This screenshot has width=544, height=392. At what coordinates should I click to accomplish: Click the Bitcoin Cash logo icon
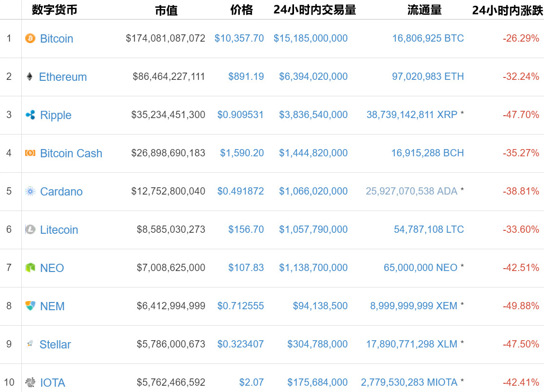pos(30,153)
